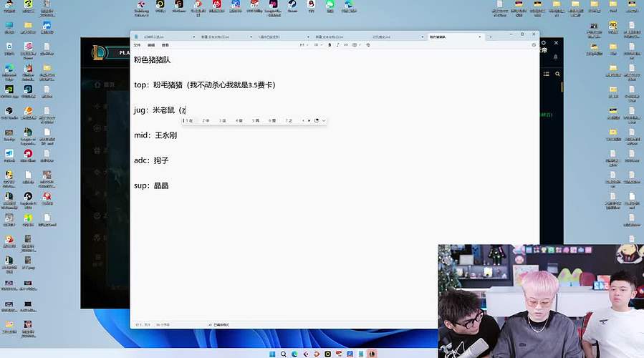Open League client settings gear icon
This screenshot has height=358, width=644.
[x=544, y=43]
